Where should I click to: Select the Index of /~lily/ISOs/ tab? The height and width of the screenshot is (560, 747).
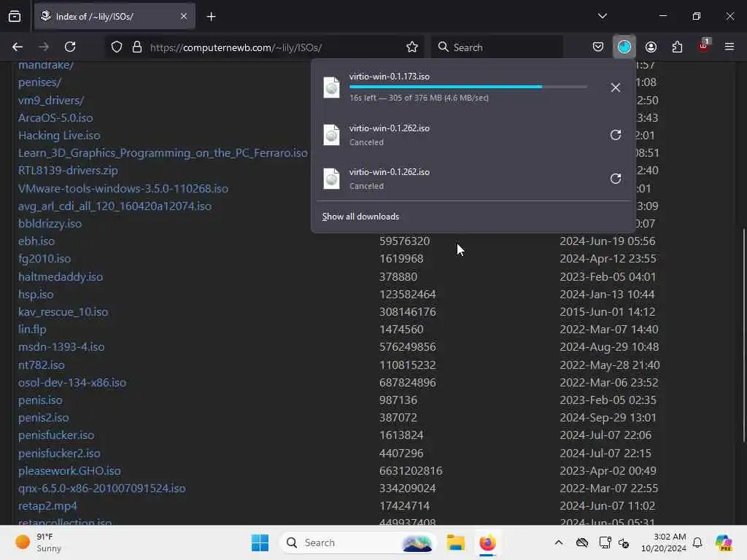115,16
